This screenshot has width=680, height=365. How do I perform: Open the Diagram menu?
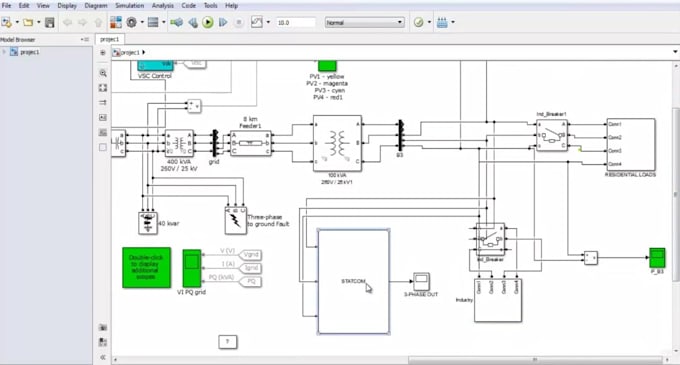coord(95,6)
